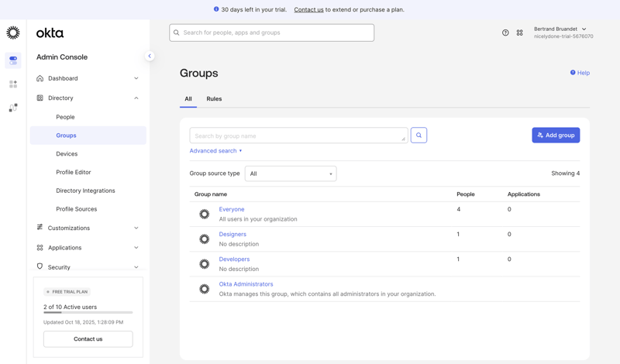Viewport: 620px width, 364px height.
Task: Click the Security shield icon
Action: (40, 266)
